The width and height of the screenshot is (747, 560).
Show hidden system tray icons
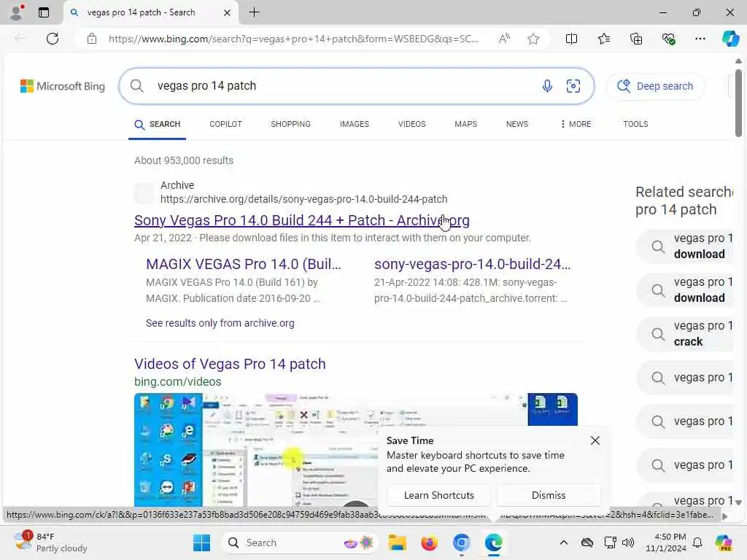(x=564, y=542)
